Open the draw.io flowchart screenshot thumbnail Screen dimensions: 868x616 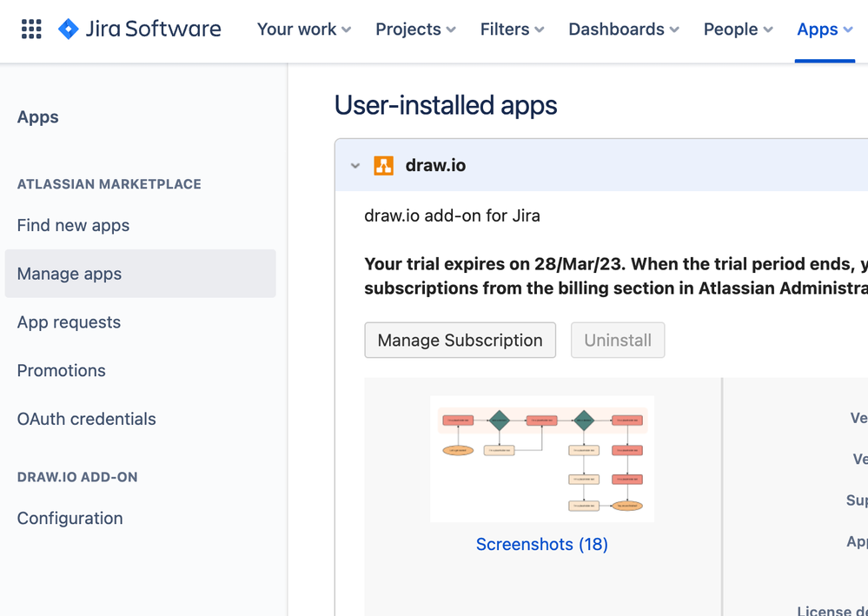point(542,459)
